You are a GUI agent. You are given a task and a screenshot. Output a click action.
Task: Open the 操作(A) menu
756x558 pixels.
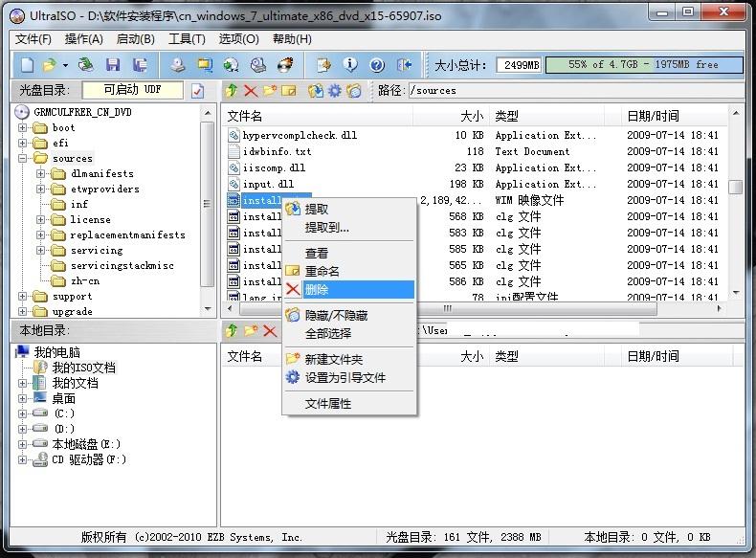(84, 39)
